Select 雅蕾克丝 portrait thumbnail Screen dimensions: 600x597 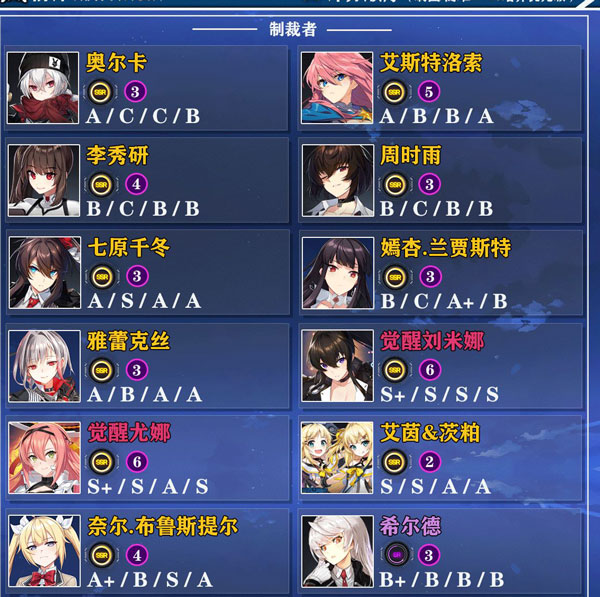44,366
